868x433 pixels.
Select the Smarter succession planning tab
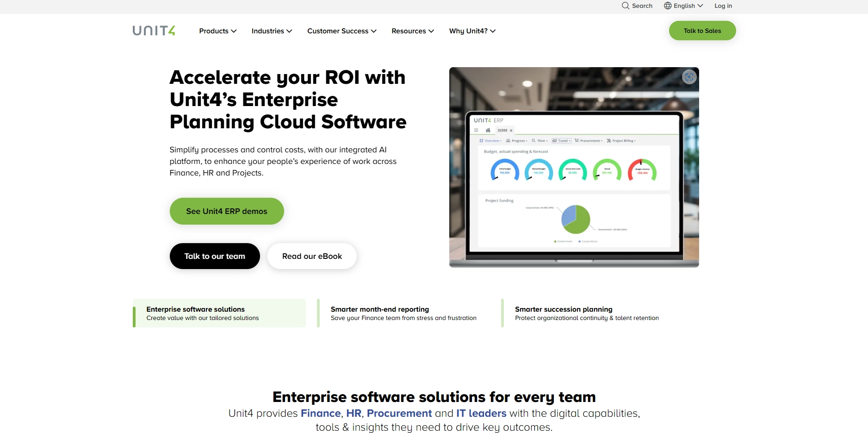pyautogui.click(x=588, y=313)
